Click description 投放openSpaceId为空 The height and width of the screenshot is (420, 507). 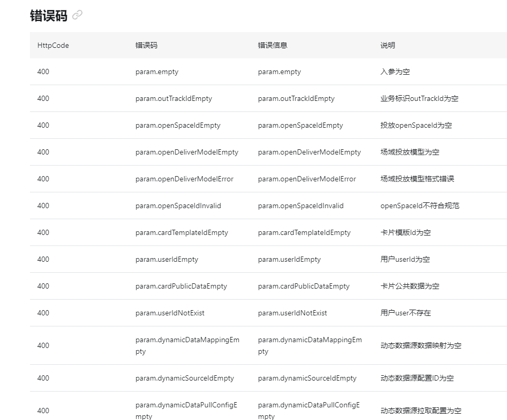click(x=416, y=125)
